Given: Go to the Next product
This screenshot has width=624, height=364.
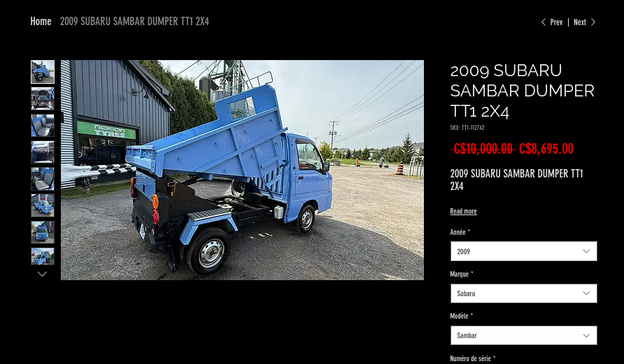Looking at the screenshot, I should coord(585,22).
